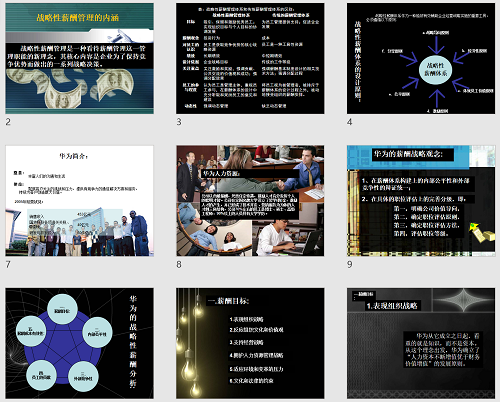
Task: Open slide 4 with the blue arrows diagram
Action: (421, 58)
